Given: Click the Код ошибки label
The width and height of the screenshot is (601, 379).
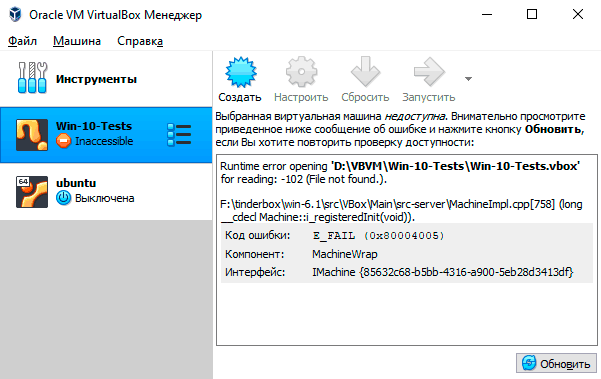Looking at the screenshot, I should pos(258,235).
